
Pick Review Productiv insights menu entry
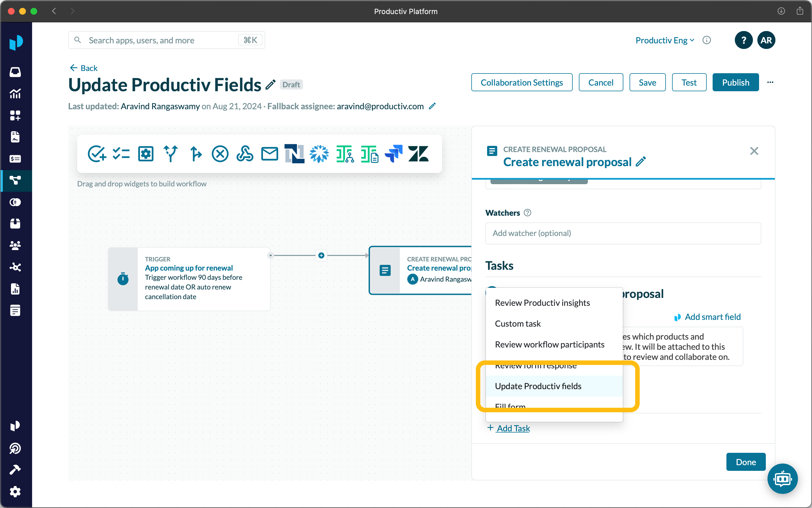pyautogui.click(x=542, y=303)
